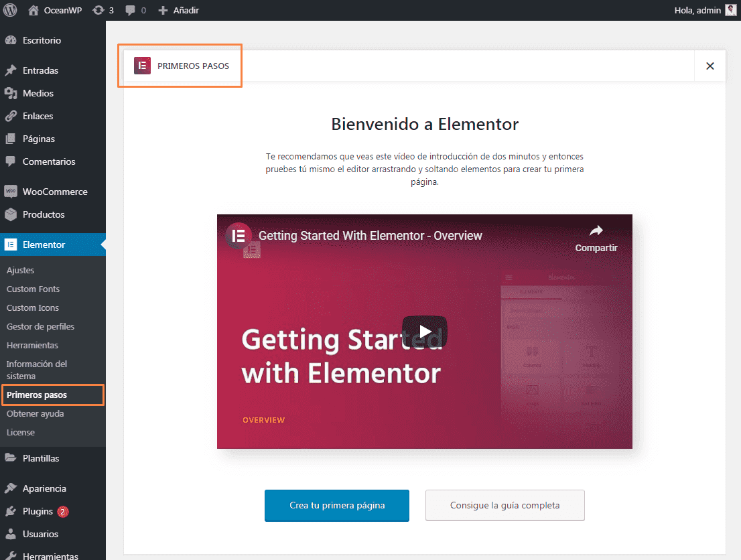Screen dimensions: 741x560
Task: Open the Páginas menu
Action: [x=39, y=139]
